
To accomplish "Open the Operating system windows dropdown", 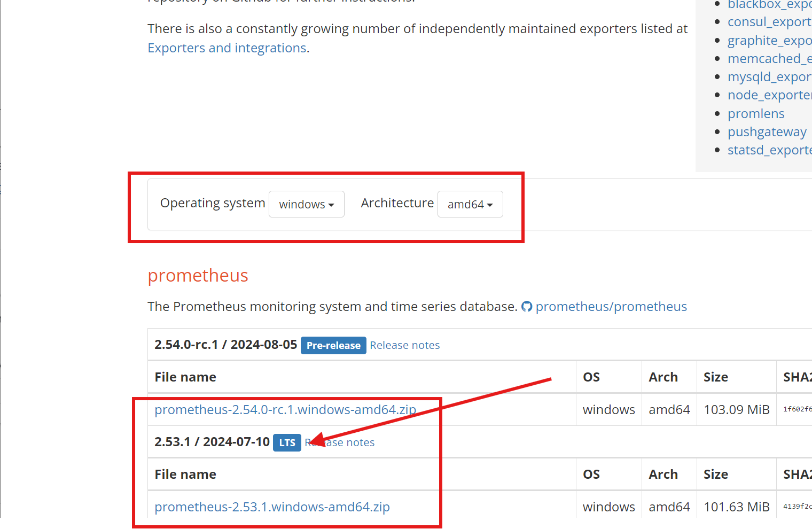I will [306, 204].
